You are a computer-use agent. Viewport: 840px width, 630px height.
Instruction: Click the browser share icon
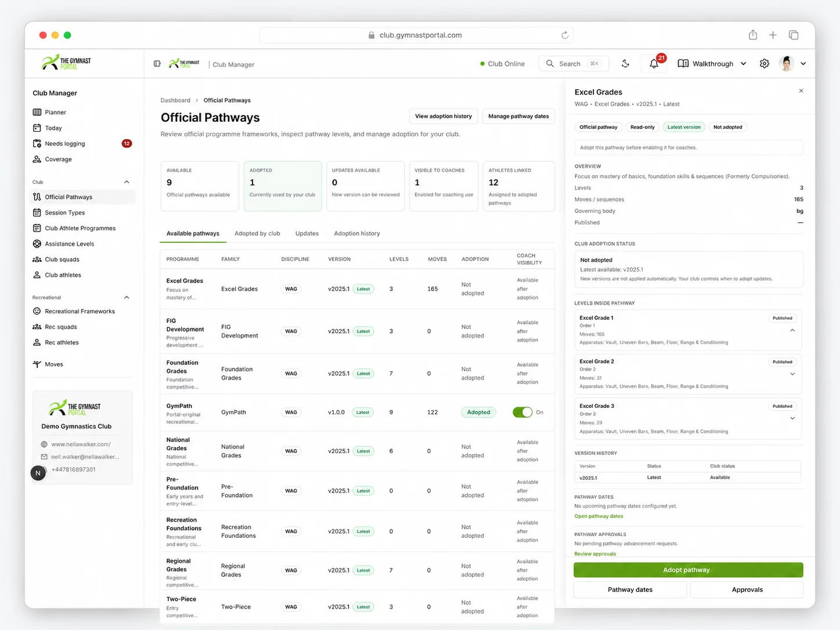tap(753, 35)
